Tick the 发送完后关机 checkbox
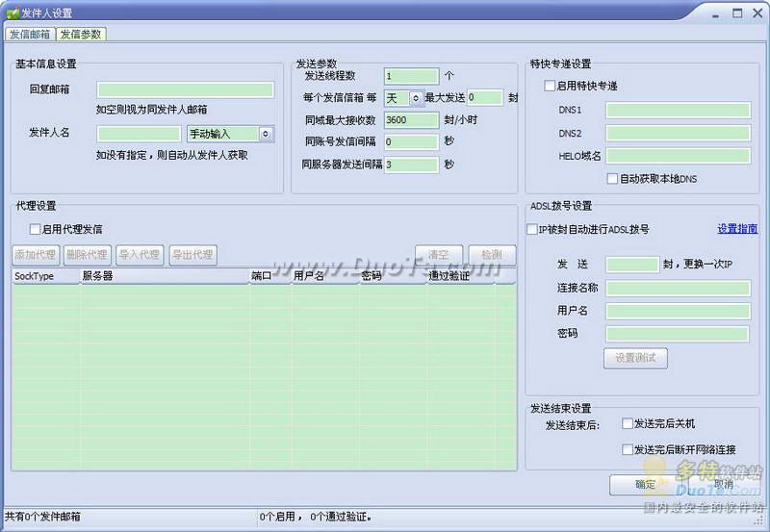The width and height of the screenshot is (770, 532). pos(628,423)
